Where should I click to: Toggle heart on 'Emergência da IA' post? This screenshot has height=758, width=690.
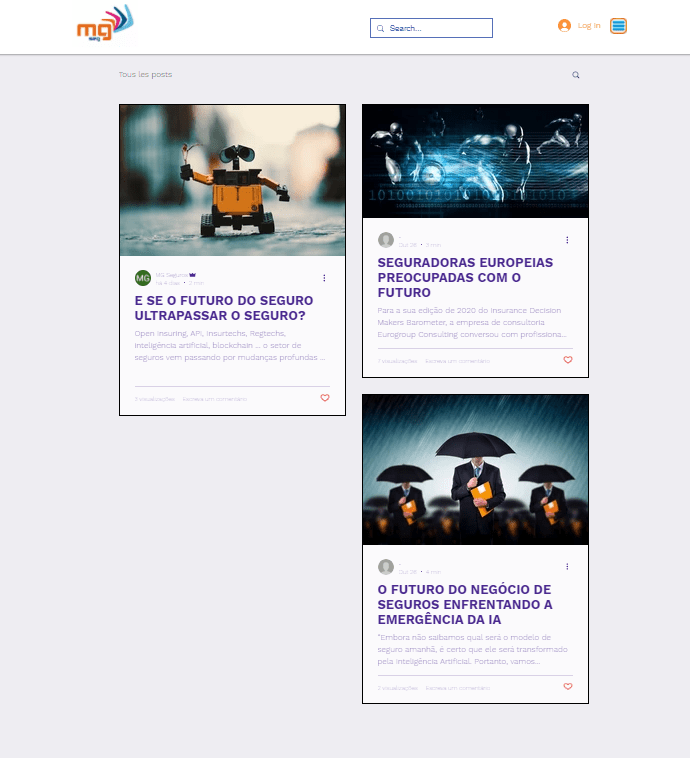(x=568, y=687)
